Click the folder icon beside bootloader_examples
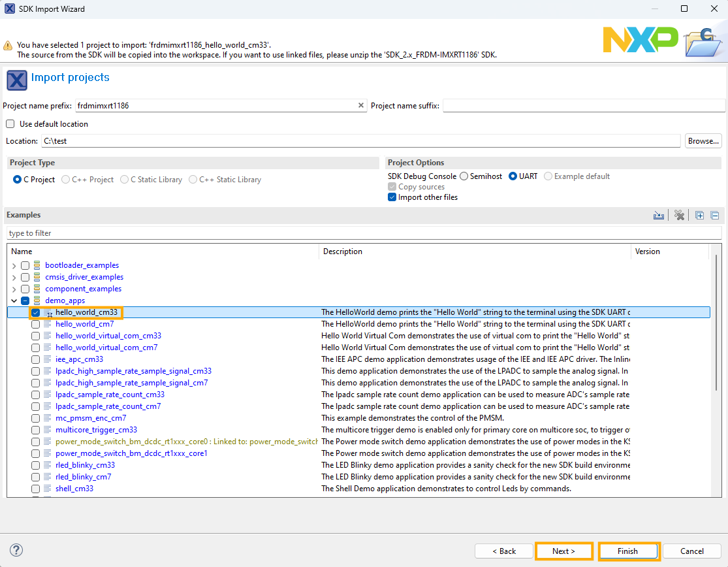 tap(37, 265)
